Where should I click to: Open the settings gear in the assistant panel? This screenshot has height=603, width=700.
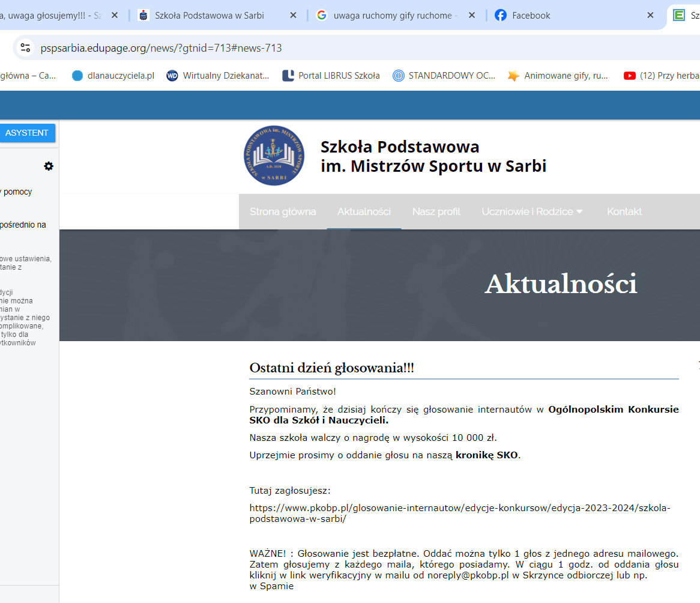49,166
